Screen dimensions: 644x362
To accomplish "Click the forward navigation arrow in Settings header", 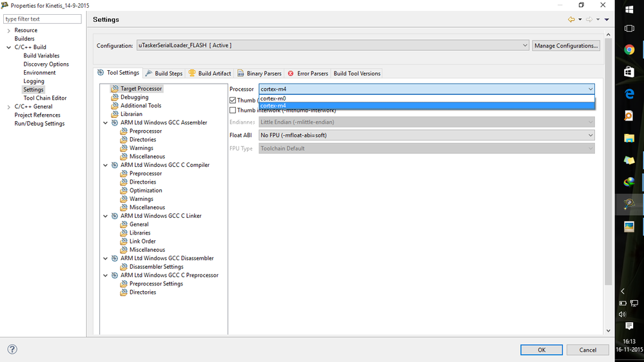I will tap(589, 19).
